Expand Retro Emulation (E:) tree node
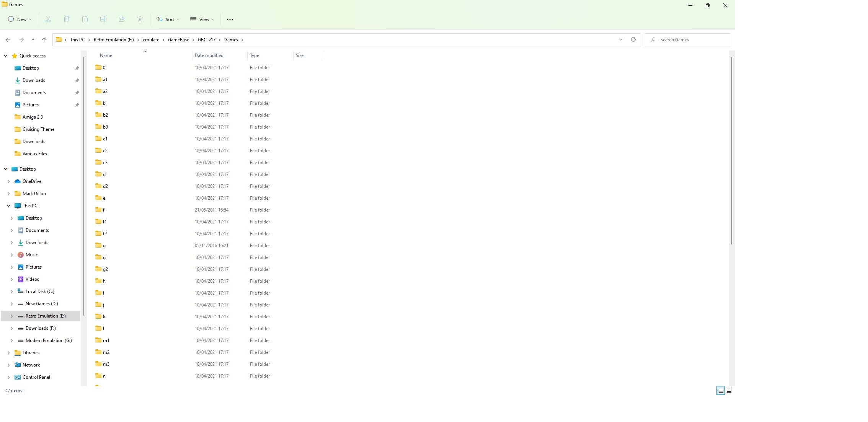The image size is (868, 422). click(11, 316)
